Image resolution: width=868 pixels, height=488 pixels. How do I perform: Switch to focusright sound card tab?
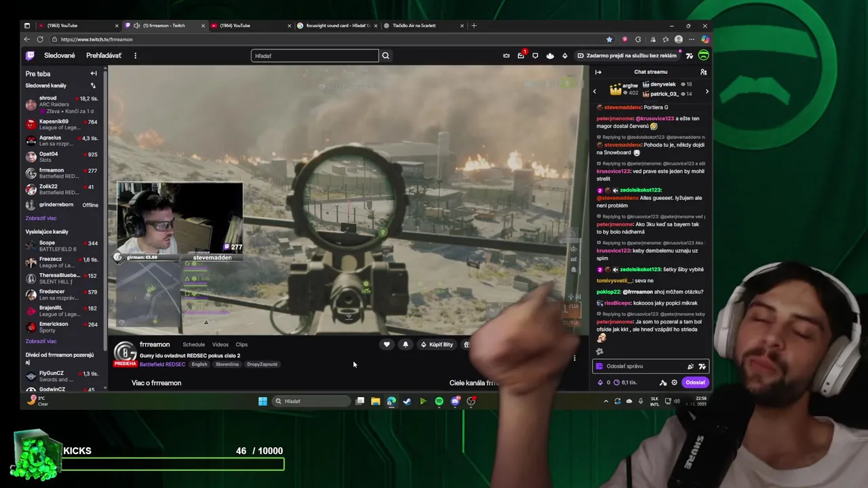(x=336, y=26)
